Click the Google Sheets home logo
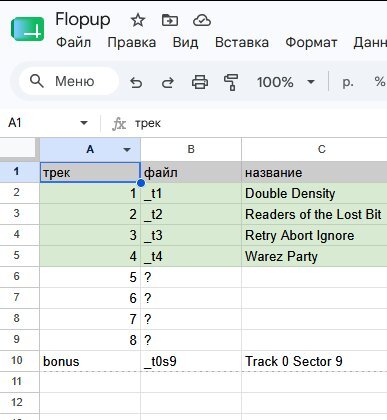Screen dimensions: 387x420 [x=27, y=29]
